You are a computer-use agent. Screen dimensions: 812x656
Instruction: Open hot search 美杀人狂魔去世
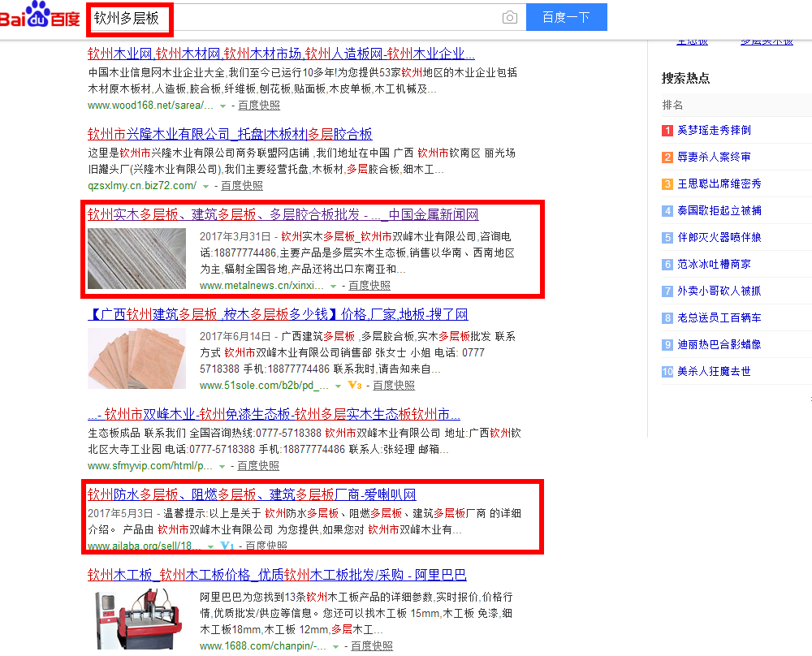[714, 372]
